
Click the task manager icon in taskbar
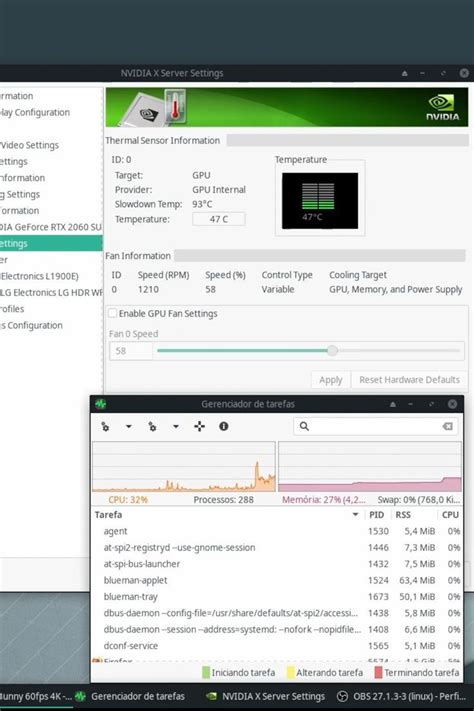(x=80, y=696)
